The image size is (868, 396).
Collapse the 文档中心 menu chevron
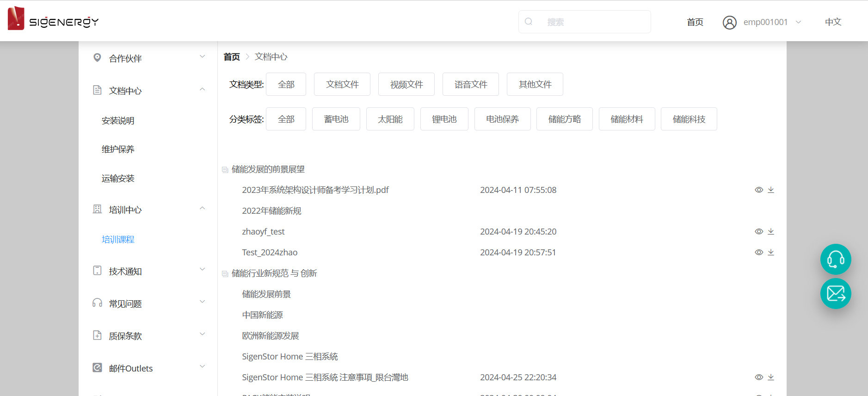pyautogui.click(x=202, y=89)
